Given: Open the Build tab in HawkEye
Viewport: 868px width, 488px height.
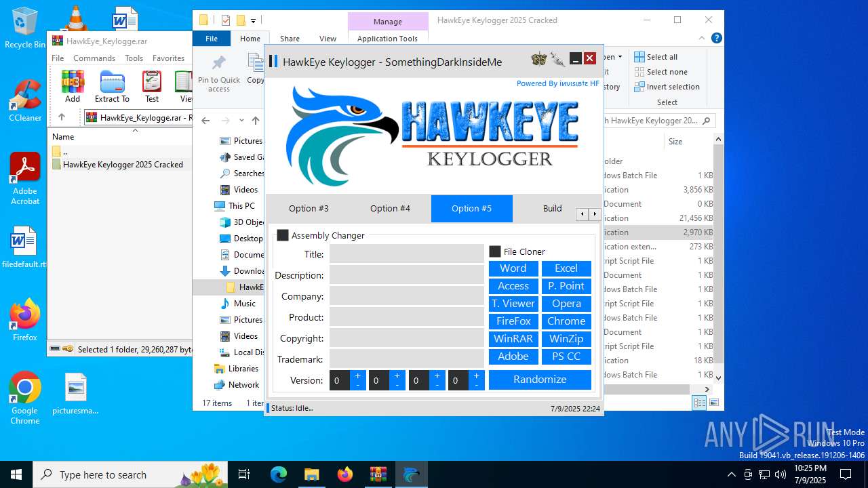Looking at the screenshot, I should tap(552, 209).
